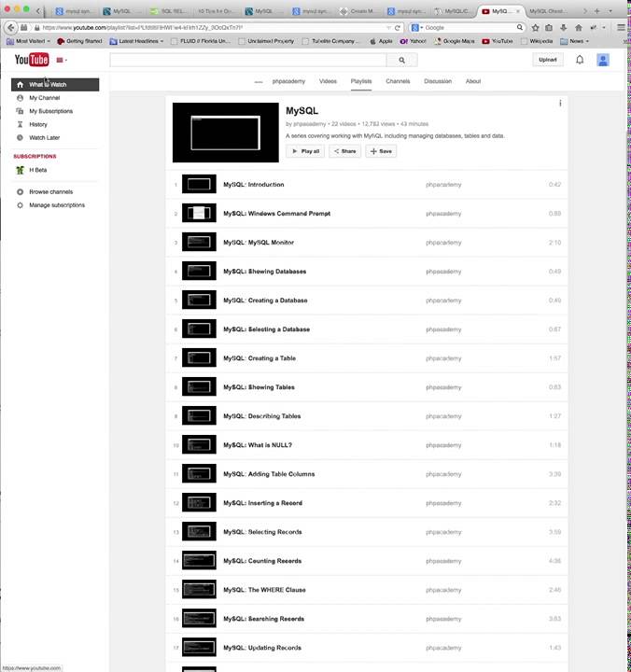Open the YouTube guide menu dropdown
The image size is (631, 672).
tap(62, 60)
